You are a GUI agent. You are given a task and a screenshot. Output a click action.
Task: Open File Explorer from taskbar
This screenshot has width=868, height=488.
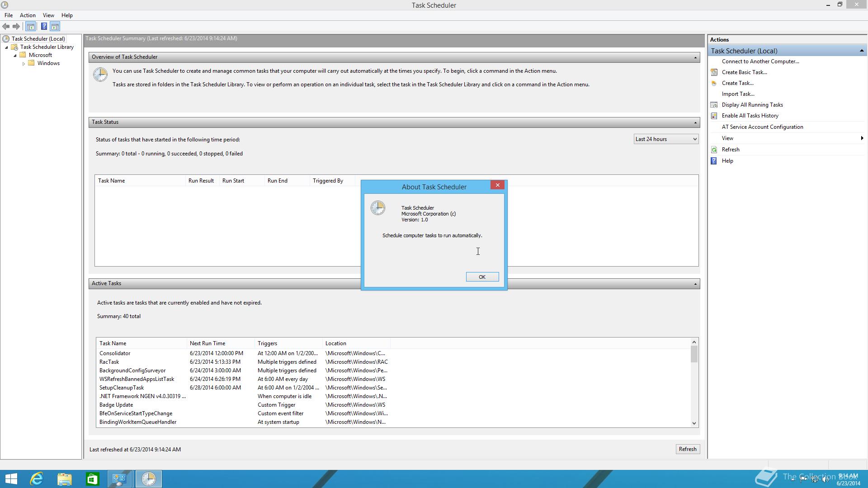coord(65,479)
